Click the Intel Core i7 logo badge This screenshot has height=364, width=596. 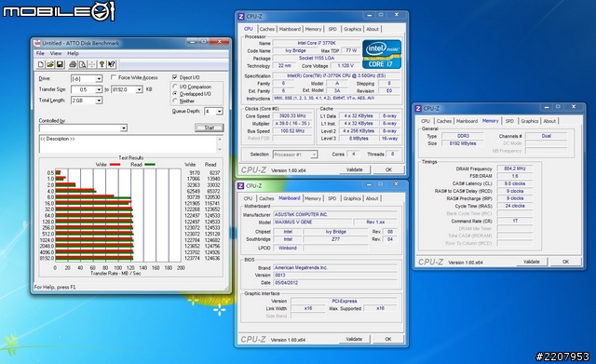pos(382,54)
